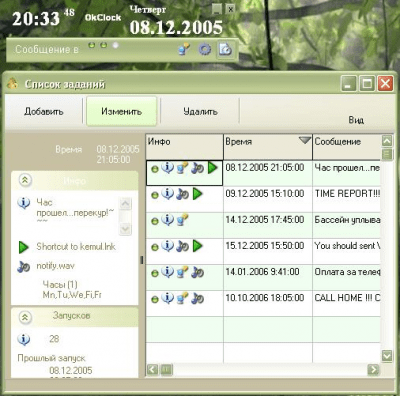Click the Изменить button
The width and height of the screenshot is (400, 396).
[x=121, y=111]
